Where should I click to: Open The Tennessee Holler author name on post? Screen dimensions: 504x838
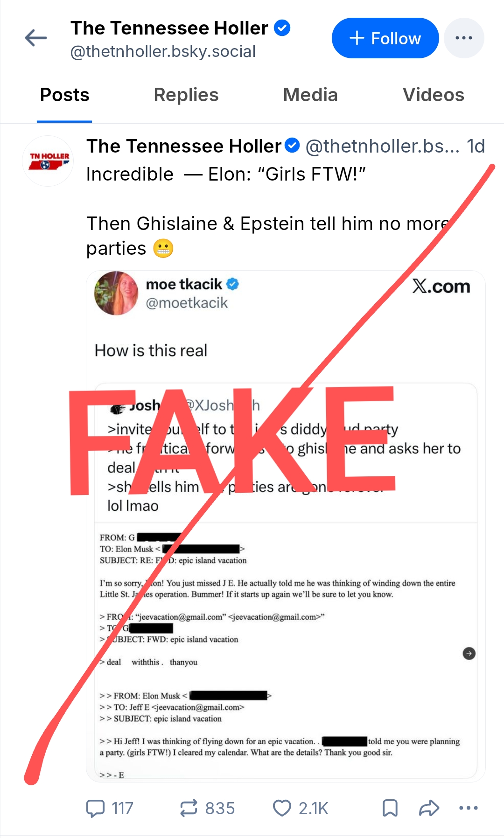[184, 147]
